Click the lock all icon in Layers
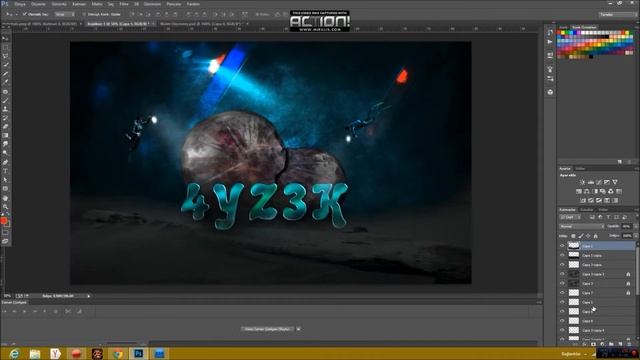 coord(596,236)
